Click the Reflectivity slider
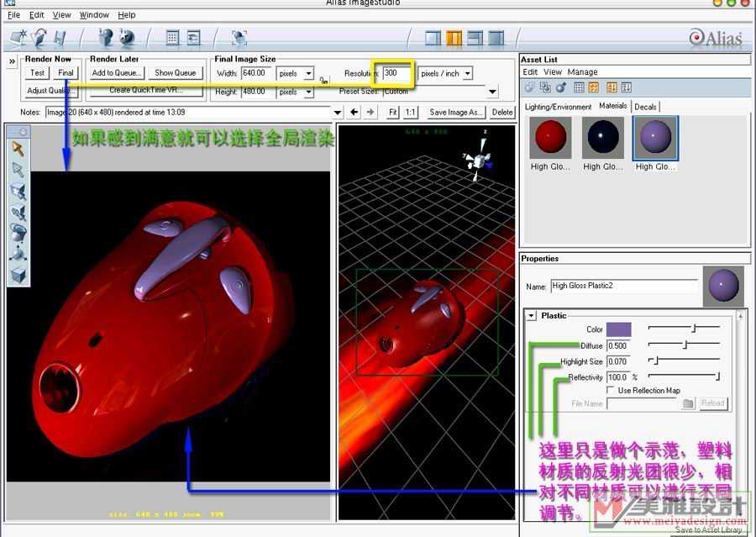 pos(684,376)
